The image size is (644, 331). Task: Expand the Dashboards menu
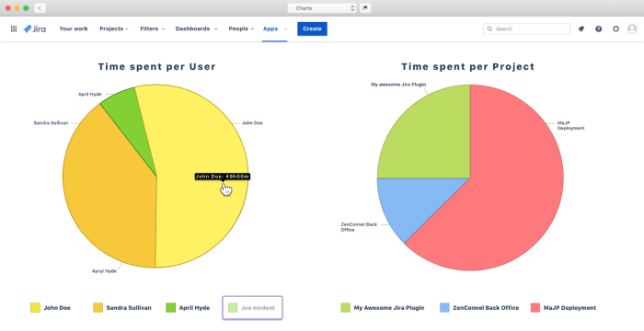pyautogui.click(x=196, y=29)
